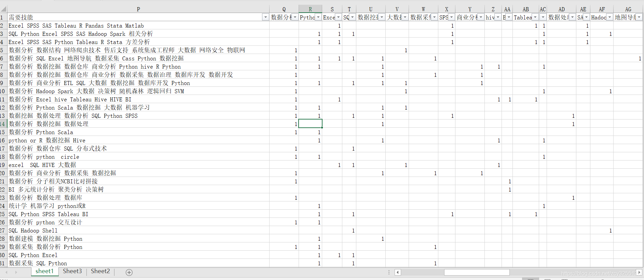The image size is (644, 280).
Task: Open filter dropdown for 数据分析 column Q
Action: point(295,17)
